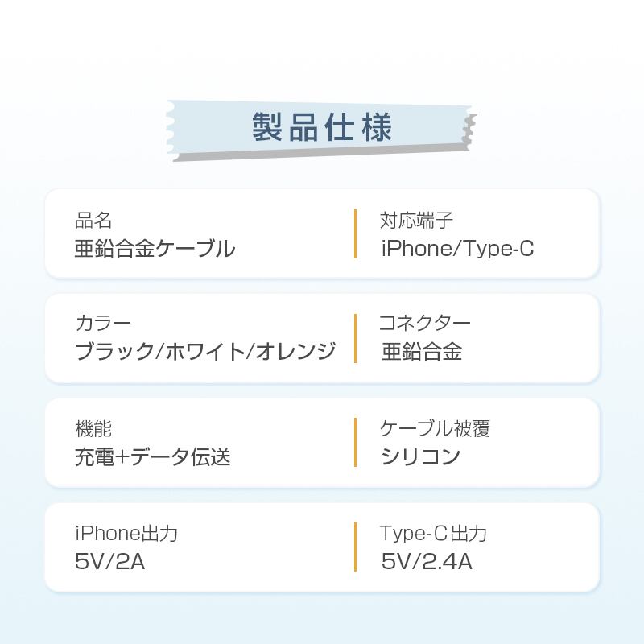Click the ブラック/ホワイト/オレンジ color value
Image resolution: width=644 pixels, height=644 pixels.
tap(205, 352)
